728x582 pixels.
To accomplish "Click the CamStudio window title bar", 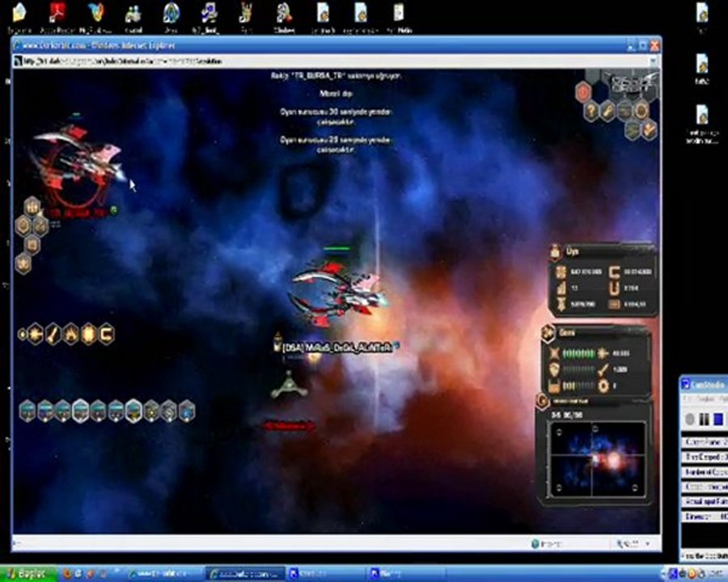I will click(x=704, y=384).
